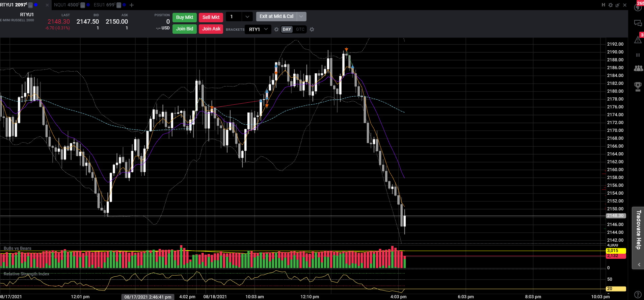Open order settings gear after GTC

click(312, 29)
